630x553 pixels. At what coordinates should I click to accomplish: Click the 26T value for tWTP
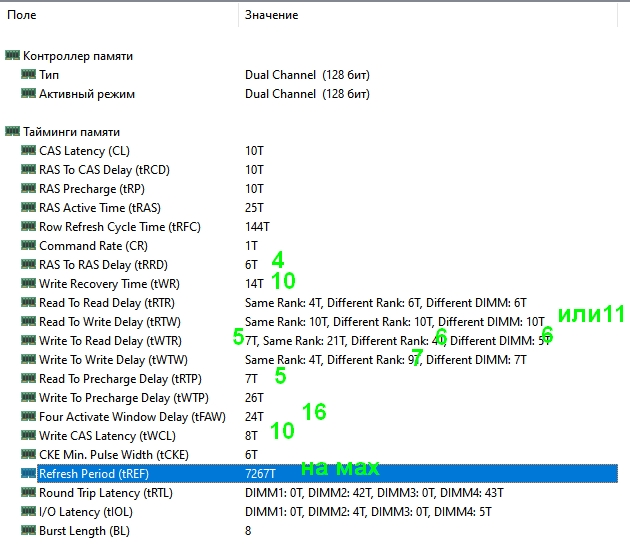coord(254,398)
